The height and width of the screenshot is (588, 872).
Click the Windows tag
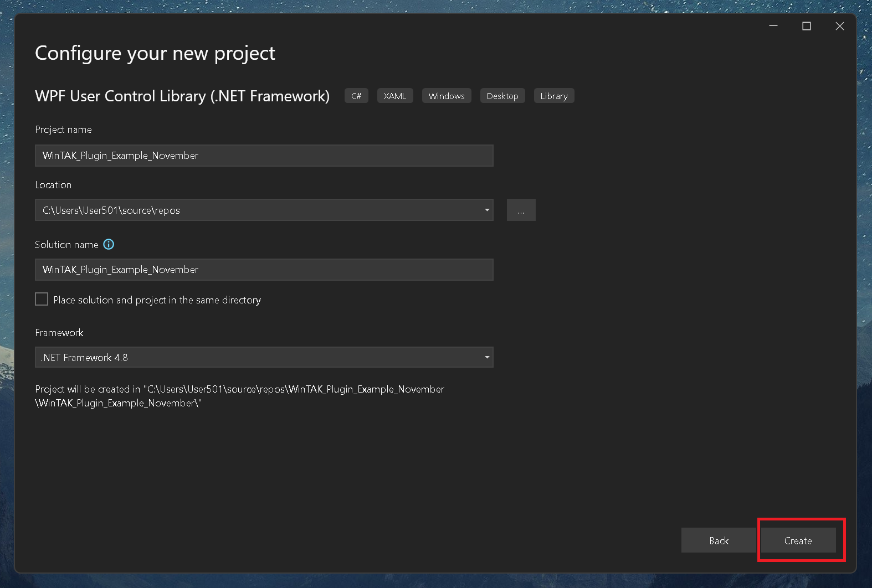click(x=447, y=96)
